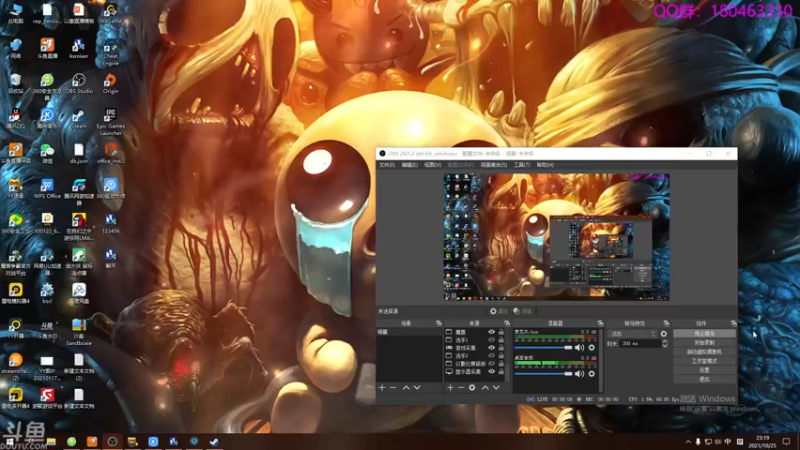The width and height of the screenshot is (800, 450).
Task: Open the Epic Games Launcher desktop icon
Action: pos(110,122)
